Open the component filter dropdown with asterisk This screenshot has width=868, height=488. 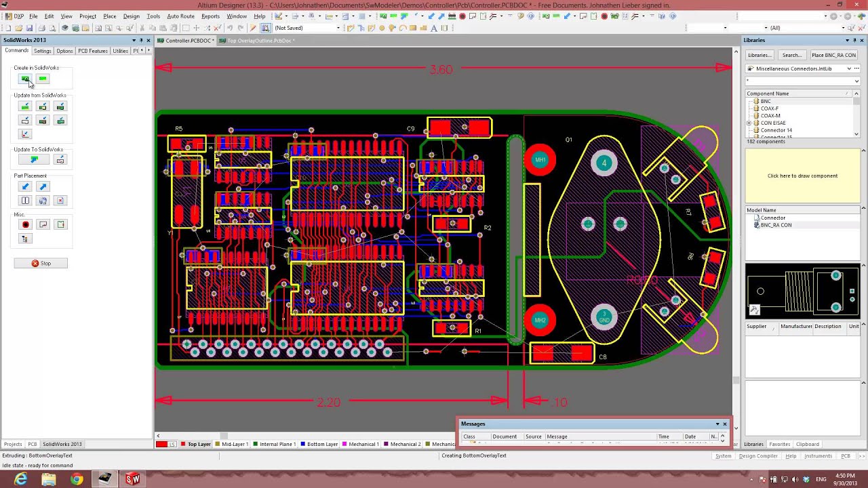tap(856, 81)
